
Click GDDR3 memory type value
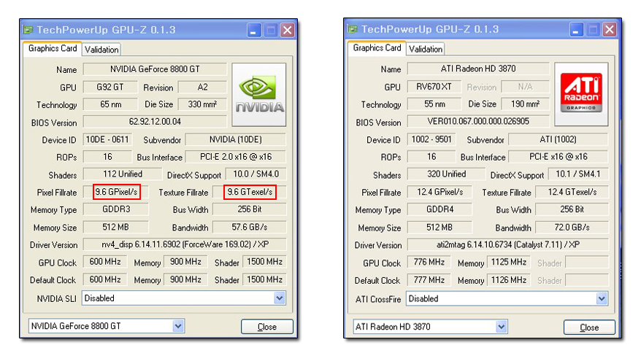116,209
